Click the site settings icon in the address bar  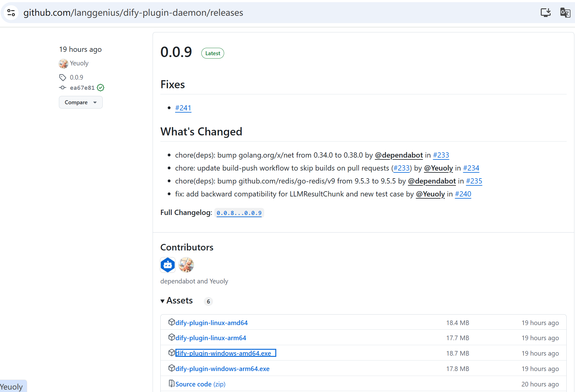click(x=11, y=12)
